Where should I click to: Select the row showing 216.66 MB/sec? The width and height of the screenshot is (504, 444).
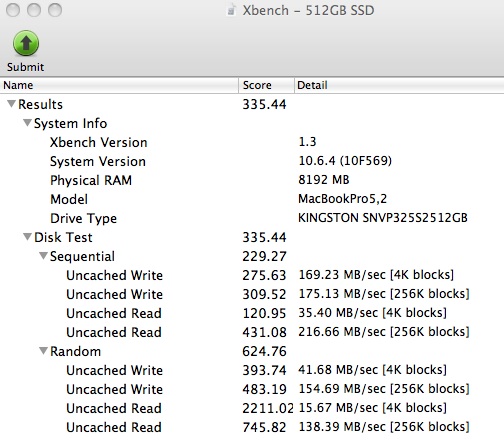(252, 332)
